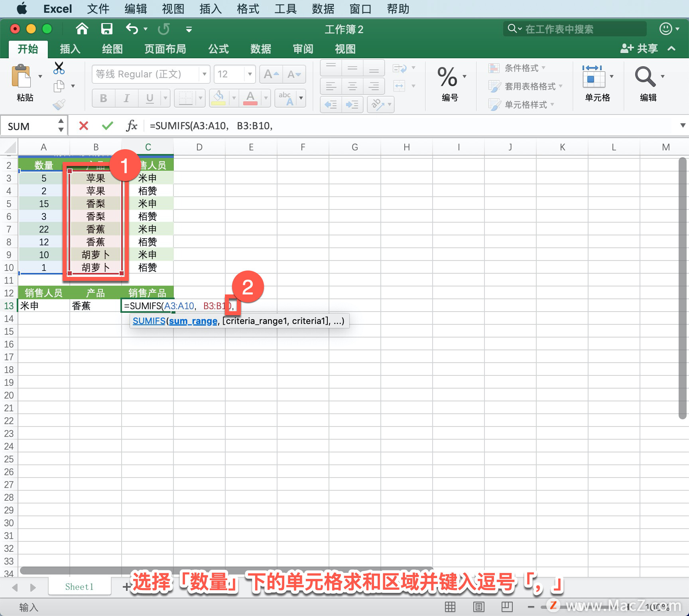Open the Window menu in menu bar
The width and height of the screenshot is (689, 616).
tap(360, 9)
